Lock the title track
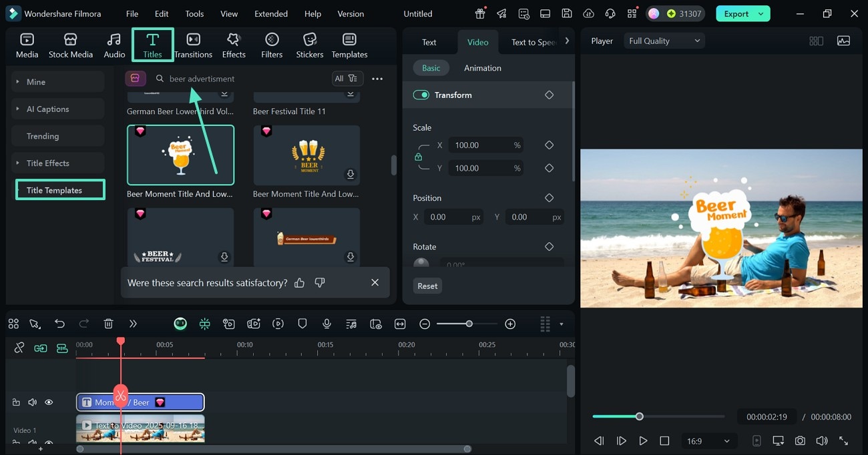868x455 pixels. pos(16,402)
